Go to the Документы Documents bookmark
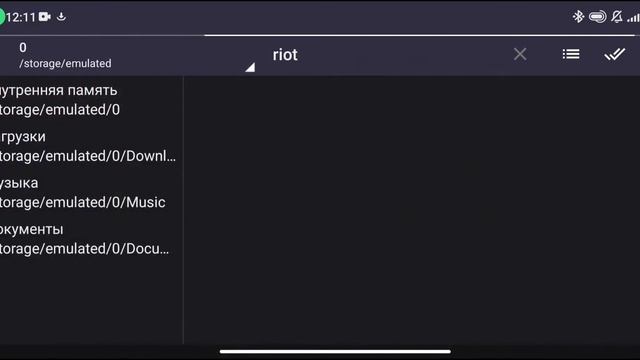 (91, 239)
